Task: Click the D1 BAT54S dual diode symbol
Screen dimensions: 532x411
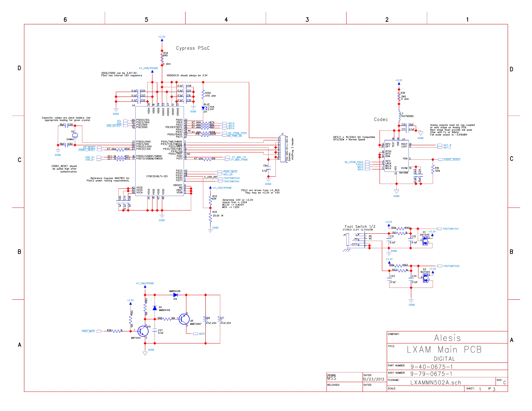Action: tap(425, 241)
